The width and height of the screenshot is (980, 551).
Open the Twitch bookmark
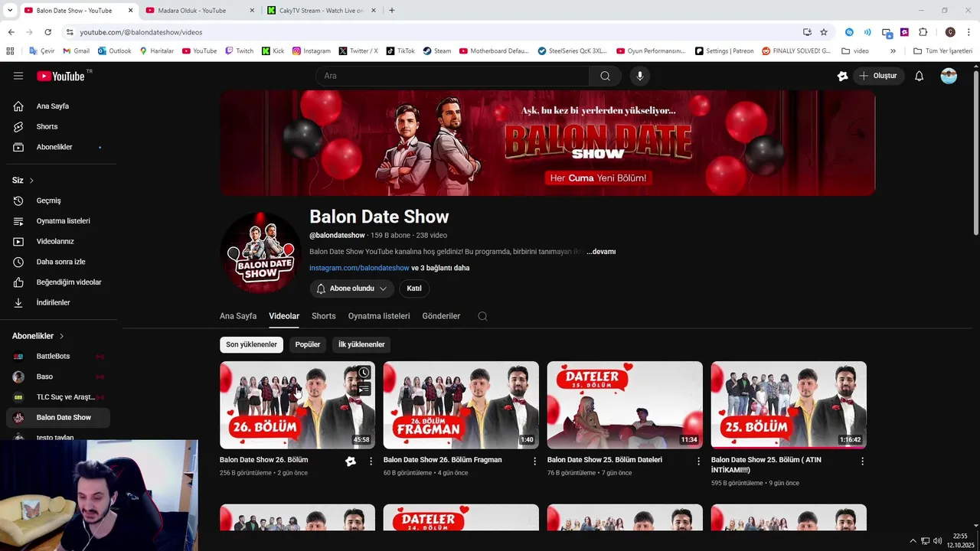click(239, 51)
